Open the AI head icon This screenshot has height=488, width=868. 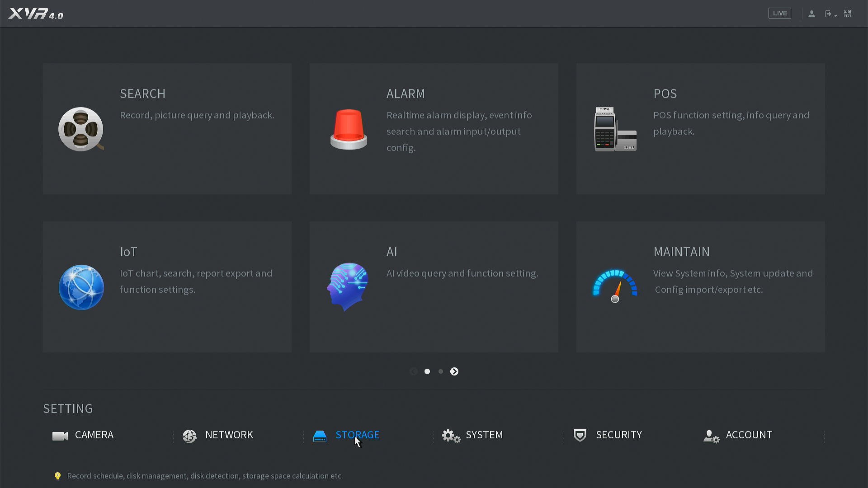[x=348, y=286]
